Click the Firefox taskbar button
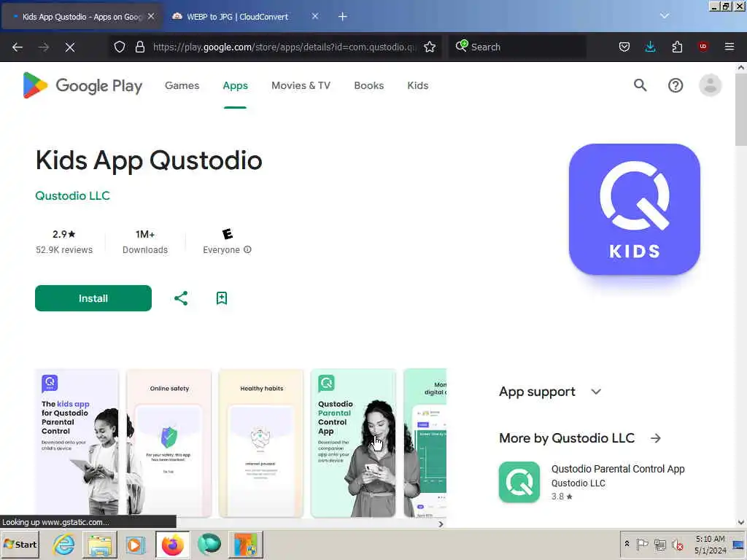The image size is (747, 560). click(x=172, y=544)
